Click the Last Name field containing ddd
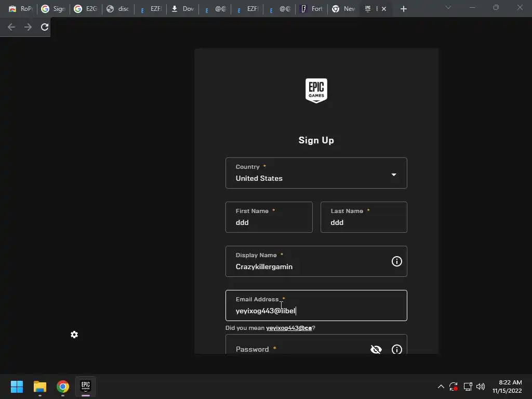Screen dimensions: 532x399 364,217
